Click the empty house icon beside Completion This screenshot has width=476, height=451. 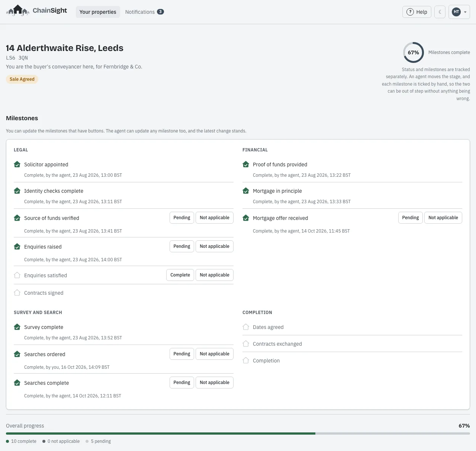pos(246,361)
